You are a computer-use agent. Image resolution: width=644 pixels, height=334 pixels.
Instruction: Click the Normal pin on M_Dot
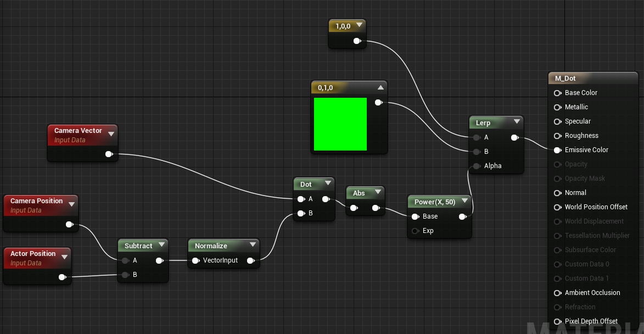pyautogui.click(x=558, y=193)
